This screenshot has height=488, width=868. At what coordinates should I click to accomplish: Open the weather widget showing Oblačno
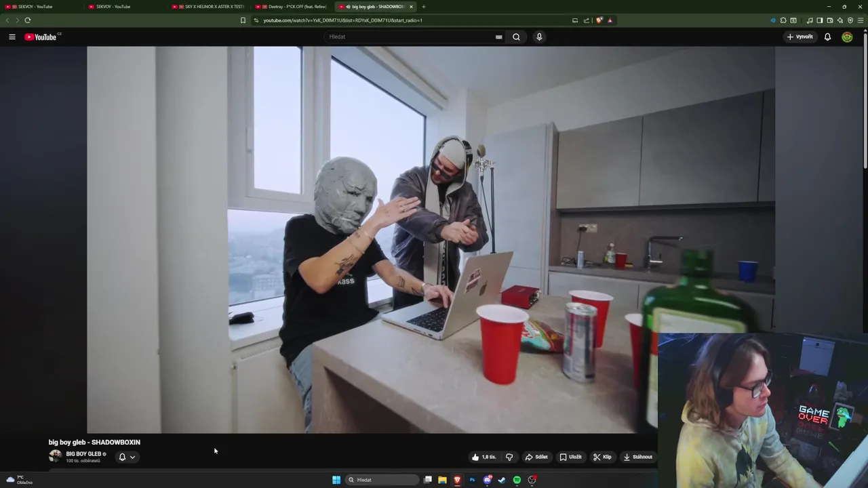[19, 480]
